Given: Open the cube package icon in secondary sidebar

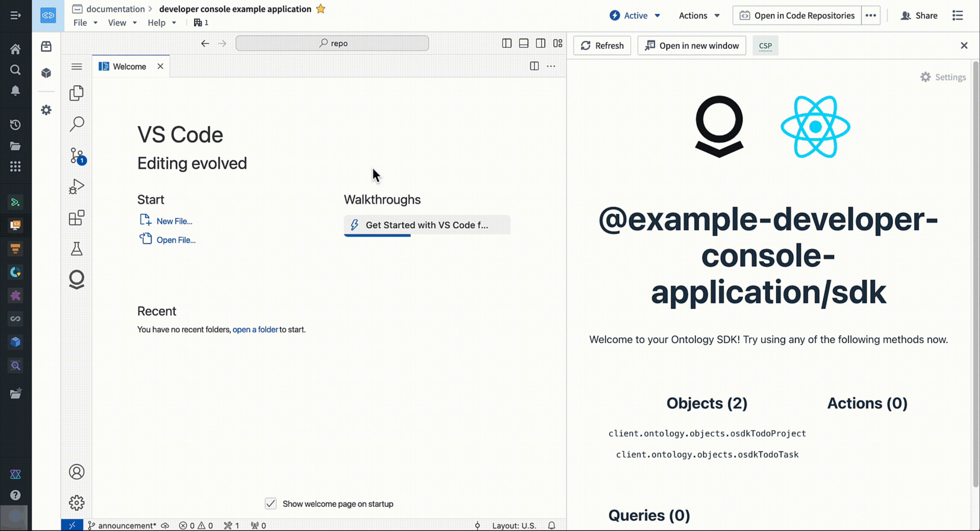Looking at the screenshot, I should coord(46,73).
